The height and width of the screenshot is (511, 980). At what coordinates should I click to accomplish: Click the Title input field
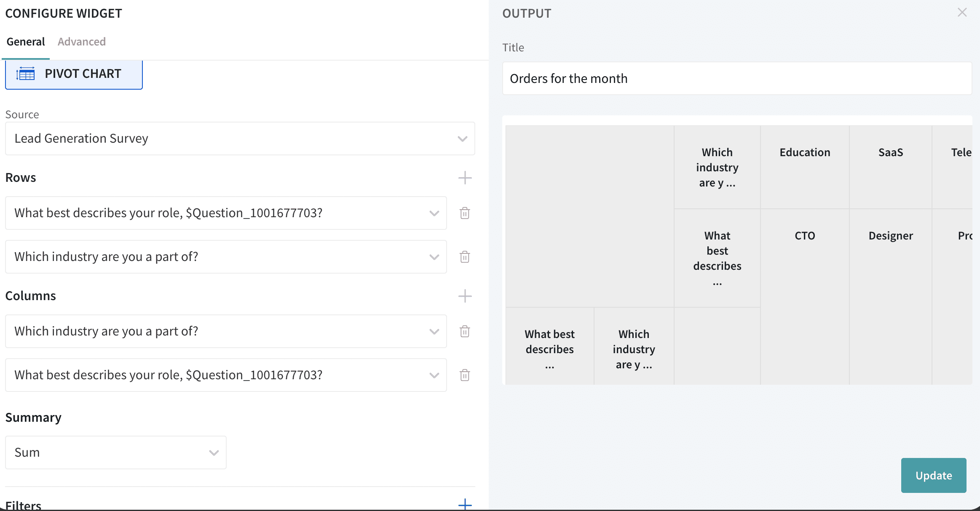pos(736,79)
